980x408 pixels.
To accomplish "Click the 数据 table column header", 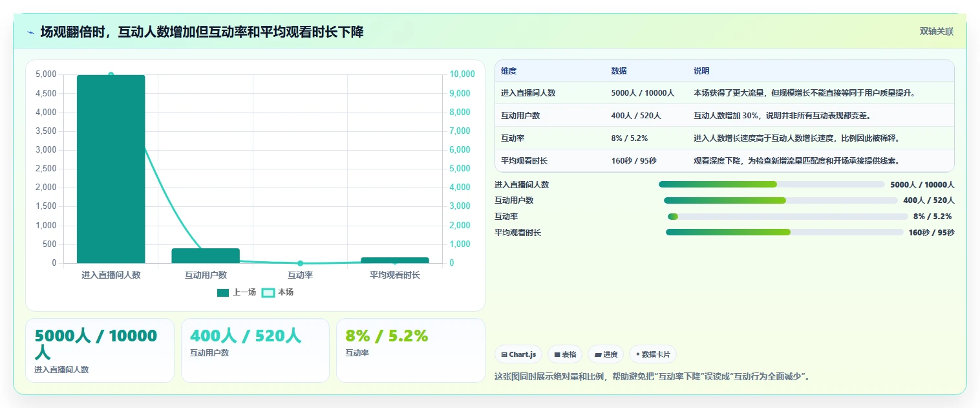I will click(x=619, y=70).
